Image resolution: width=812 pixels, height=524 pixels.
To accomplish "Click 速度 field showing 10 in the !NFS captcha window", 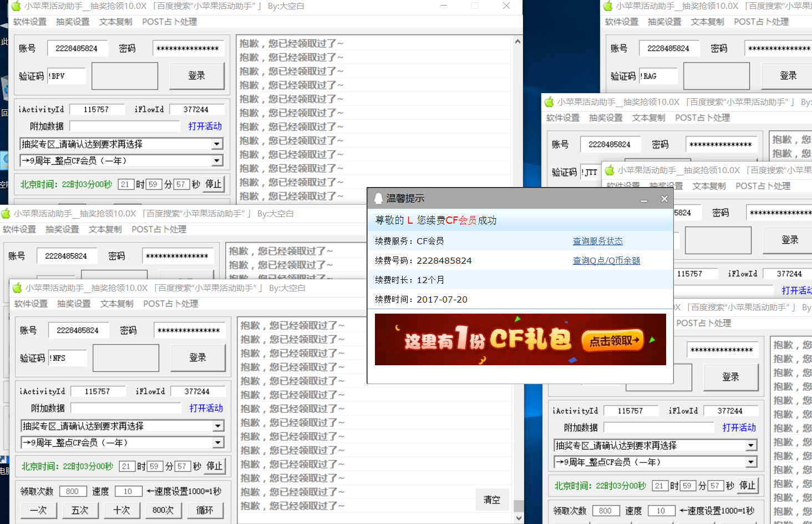I will [x=129, y=491].
